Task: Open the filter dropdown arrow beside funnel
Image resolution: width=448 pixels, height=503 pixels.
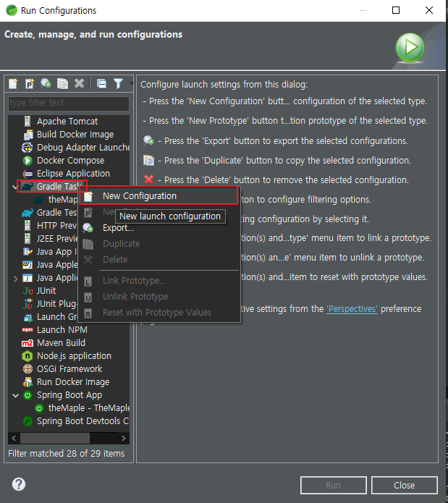Action: pyautogui.click(x=131, y=84)
